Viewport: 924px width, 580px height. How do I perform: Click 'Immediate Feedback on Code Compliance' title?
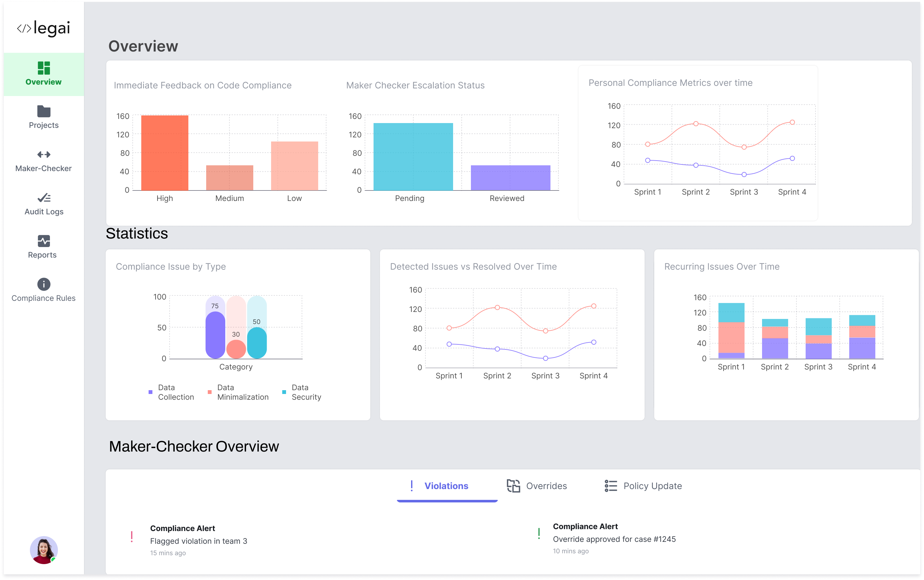pos(203,85)
